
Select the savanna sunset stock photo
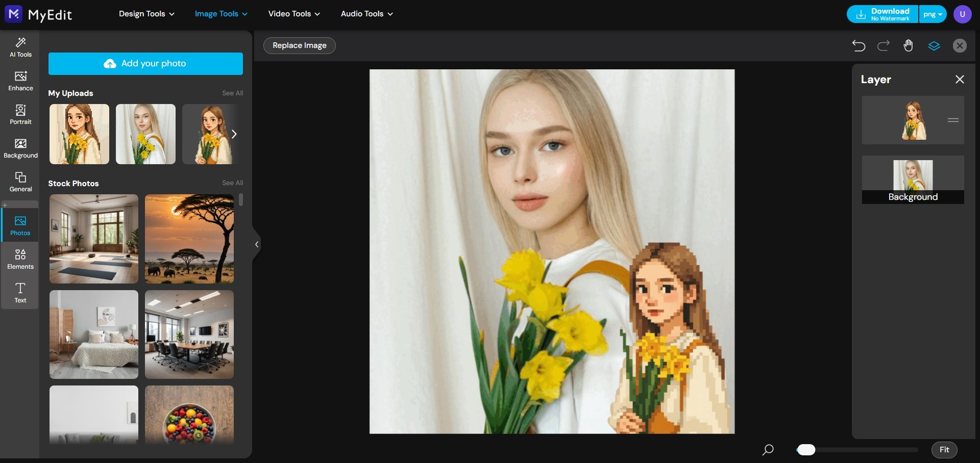[x=189, y=238]
